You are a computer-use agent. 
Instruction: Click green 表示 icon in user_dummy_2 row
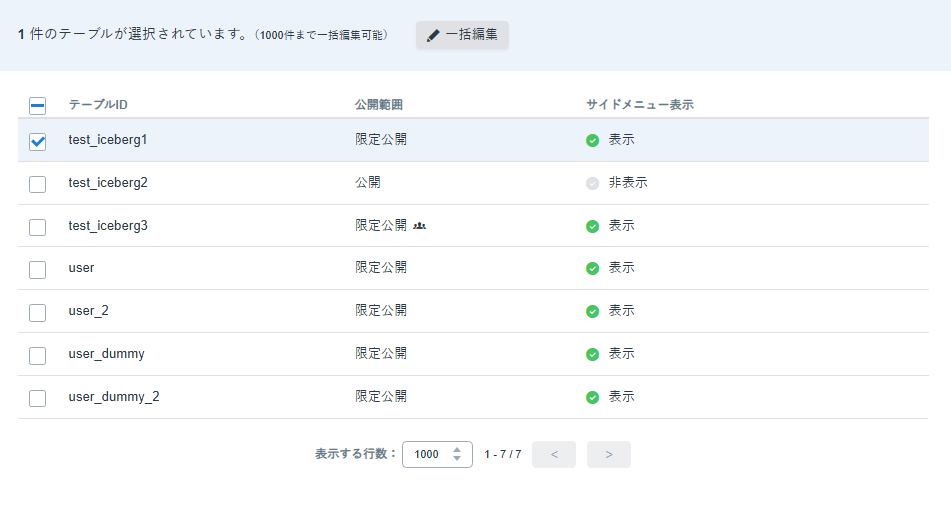click(593, 398)
